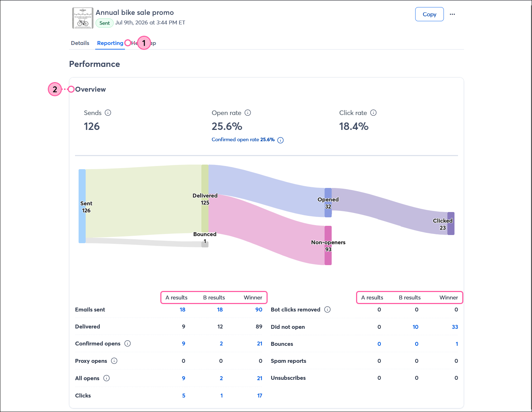Click the Opened node in the chart
The image size is (532, 412).
[x=328, y=202]
